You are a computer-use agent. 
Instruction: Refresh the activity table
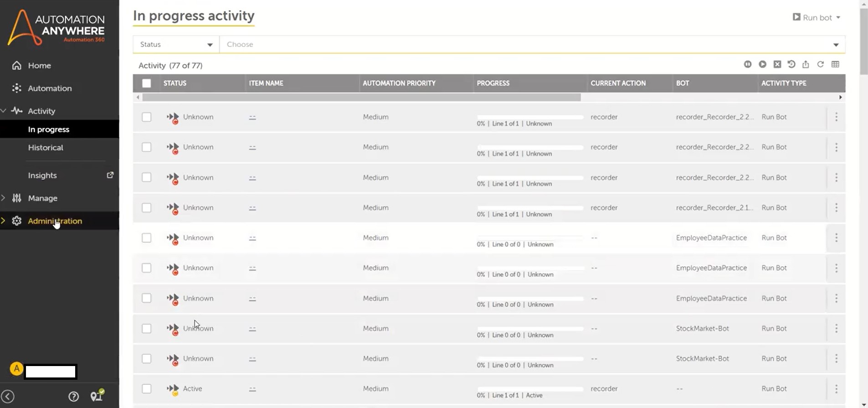click(820, 64)
